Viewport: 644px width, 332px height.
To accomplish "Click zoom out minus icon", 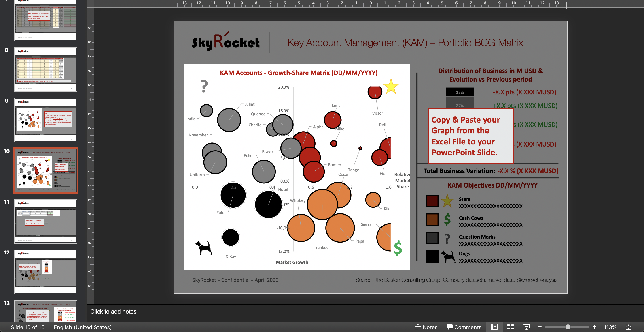I will pyautogui.click(x=540, y=327).
